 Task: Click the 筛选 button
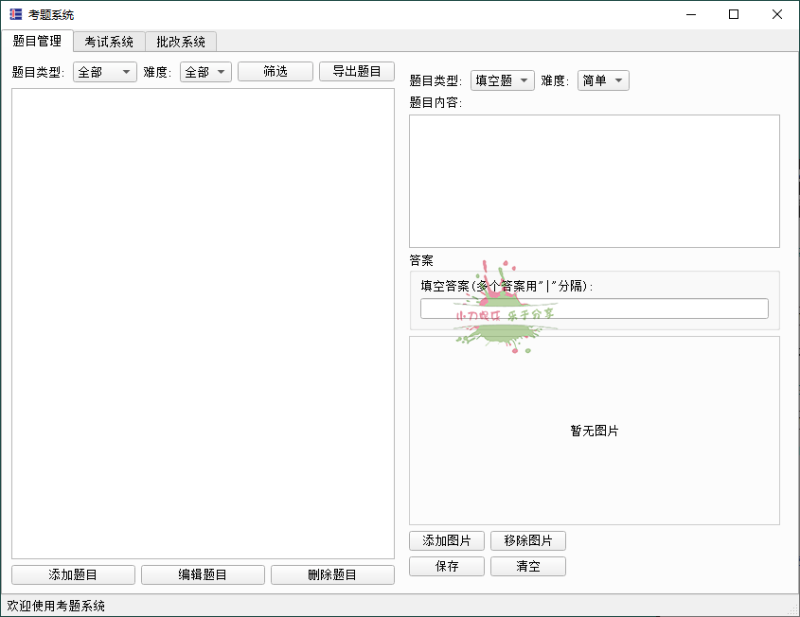275,72
